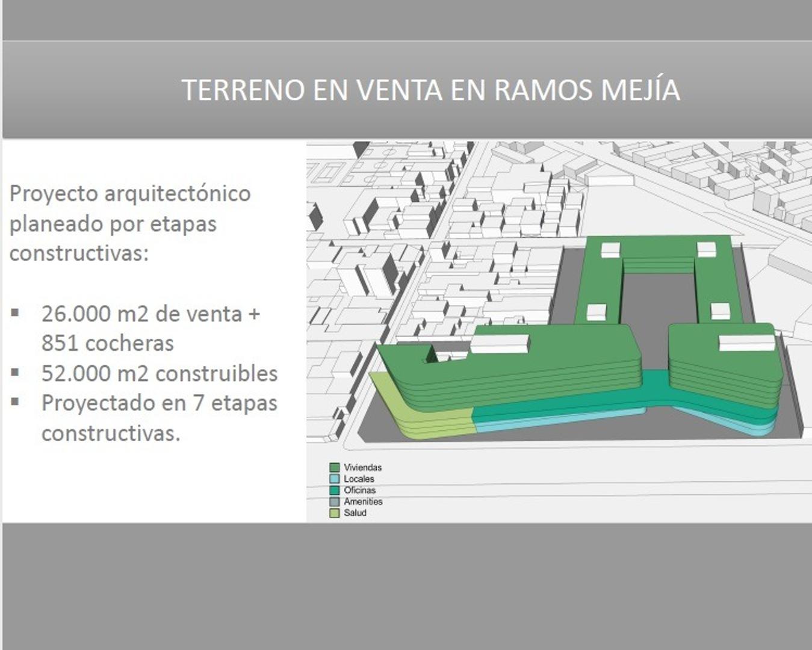Image resolution: width=812 pixels, height=650 pixels.
Task: Click the '26.000 m2 de venta' bullet marker
Action: click(15, 313)
